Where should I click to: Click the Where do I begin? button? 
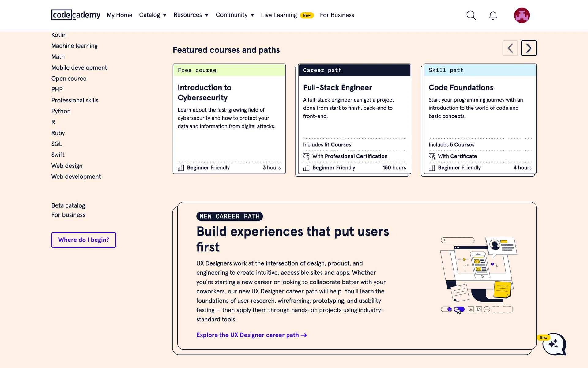tap(84, 240)
